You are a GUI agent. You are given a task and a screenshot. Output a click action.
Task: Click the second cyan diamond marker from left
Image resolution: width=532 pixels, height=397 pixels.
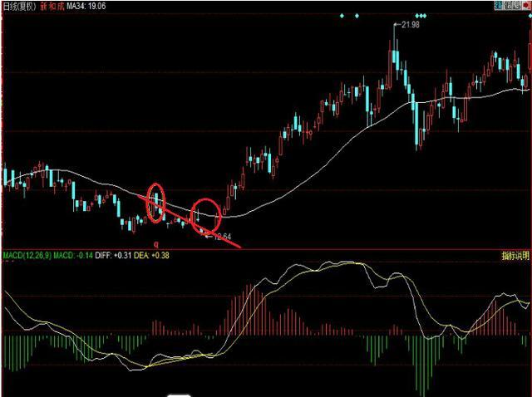(x=357, y=16)
